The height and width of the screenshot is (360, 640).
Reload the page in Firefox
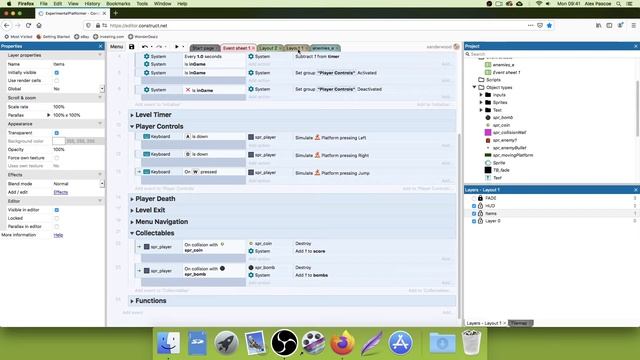pos(28,25)
